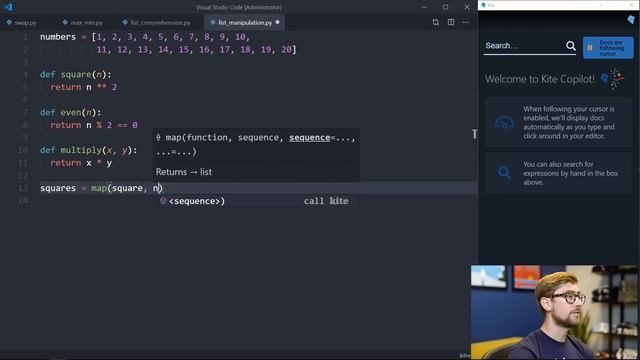This screenshot has height=360, width=640.
Task: Click the unsaved dot on list_manipulation.py tab
Action: [278, 22]
